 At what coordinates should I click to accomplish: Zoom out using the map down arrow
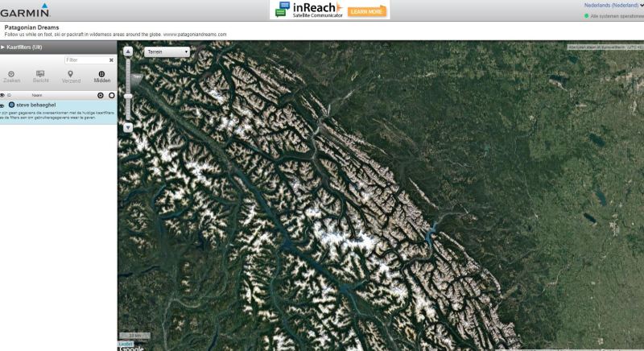pos(128,128)
